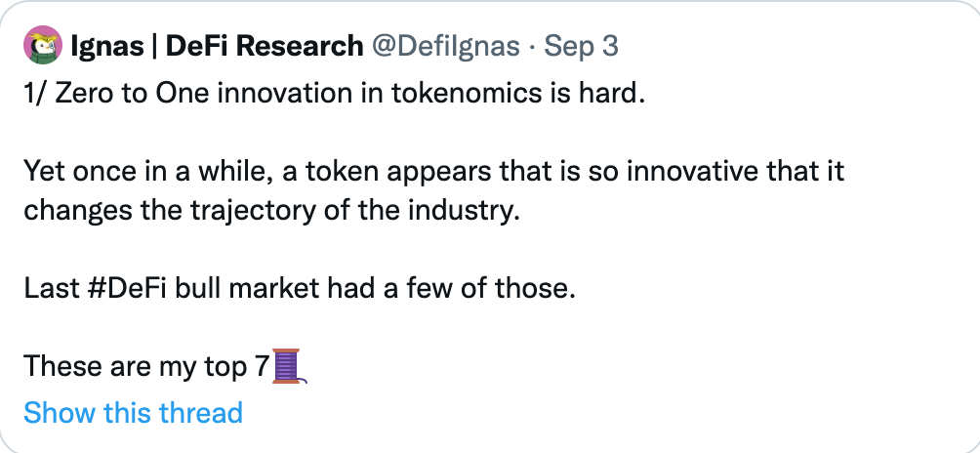The width and height of the screenshot is (980, 453).
Task: Click the line changes the trajectory of the industry
Action: [265, 211]
